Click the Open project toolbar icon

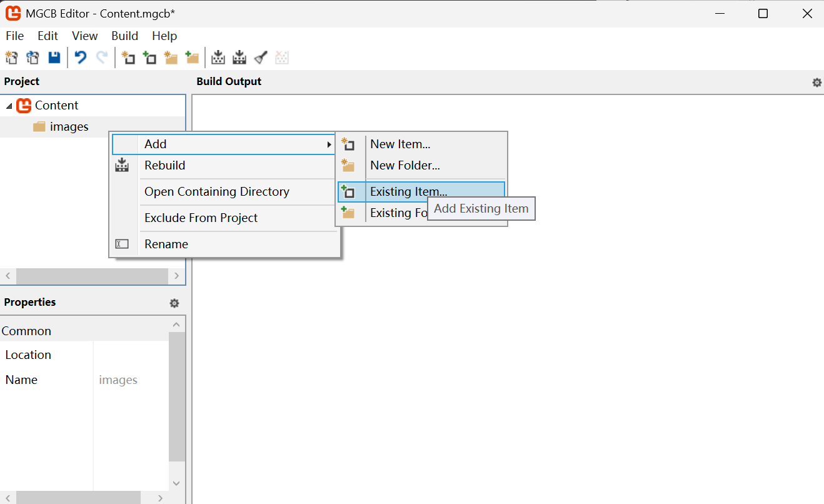pyautogui.click(x=33, y=58)
